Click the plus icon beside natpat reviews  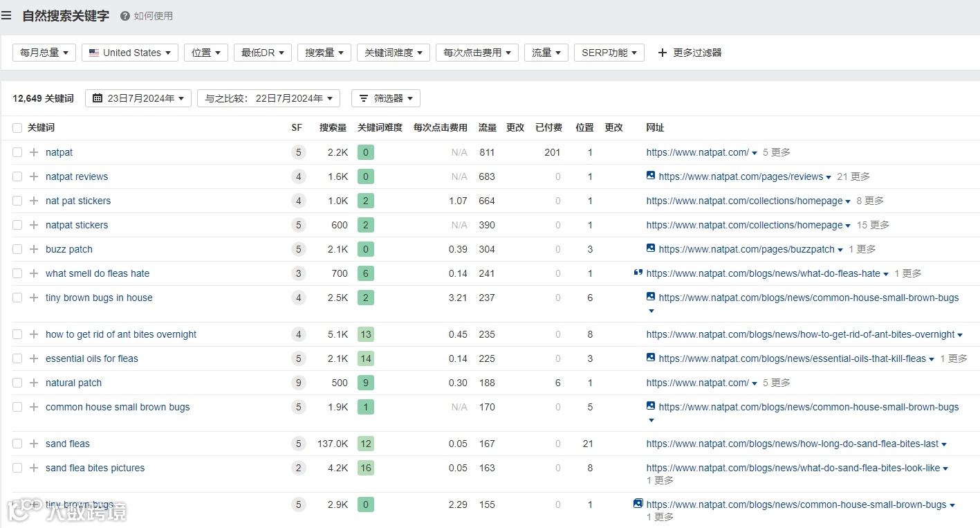pos(34,176)
